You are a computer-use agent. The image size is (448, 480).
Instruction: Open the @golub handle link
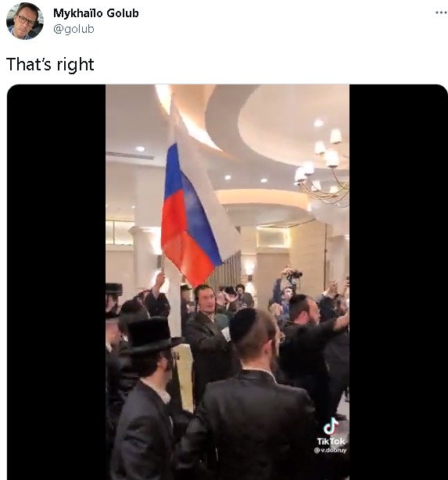(73, 29)
